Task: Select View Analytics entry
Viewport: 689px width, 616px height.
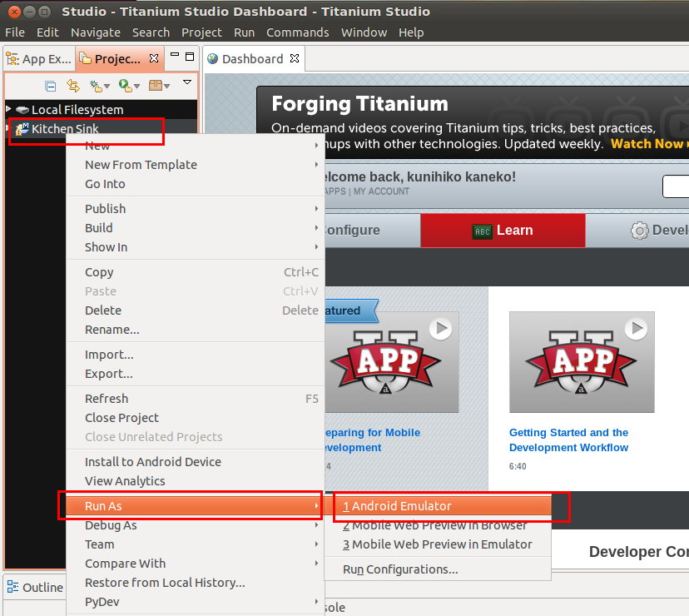Action: [195, 481]
